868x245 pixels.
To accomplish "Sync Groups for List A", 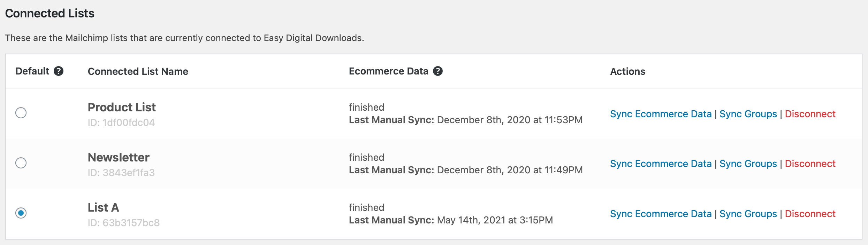I will coord(748,214).
